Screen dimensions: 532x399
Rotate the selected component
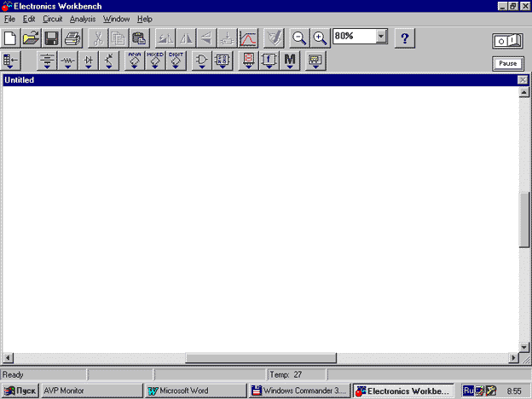[x=165, y=38]
